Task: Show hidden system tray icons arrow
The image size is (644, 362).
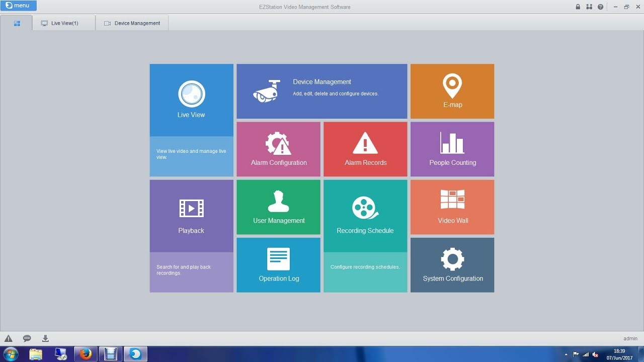Action: tap(567, 354)
